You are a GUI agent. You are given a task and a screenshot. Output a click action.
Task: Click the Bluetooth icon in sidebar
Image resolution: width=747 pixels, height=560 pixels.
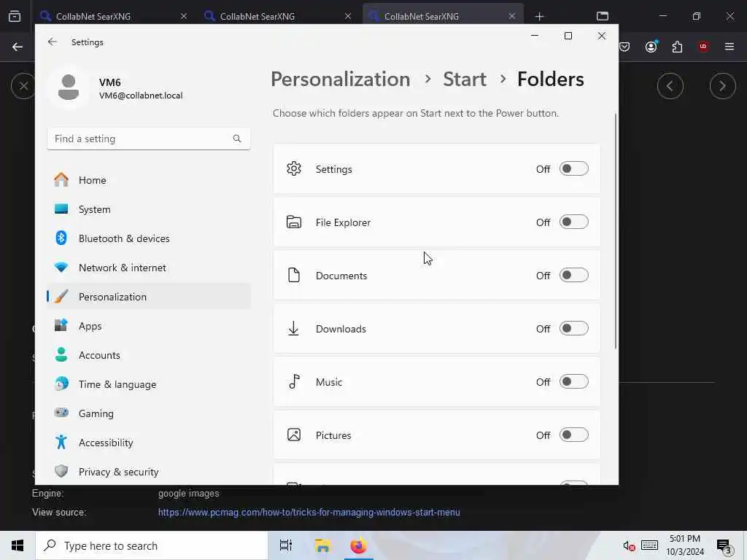[61, 238]
